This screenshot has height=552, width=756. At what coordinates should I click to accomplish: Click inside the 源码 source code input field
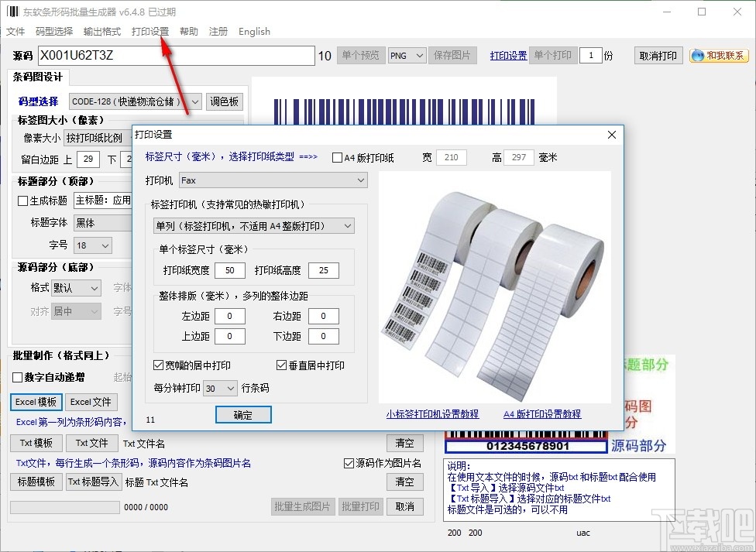tap(170, 55)
